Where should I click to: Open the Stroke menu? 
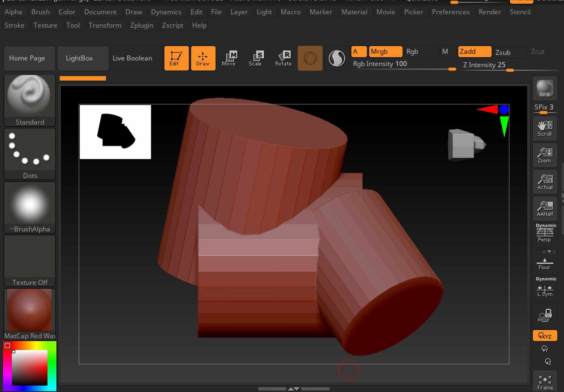16,25
